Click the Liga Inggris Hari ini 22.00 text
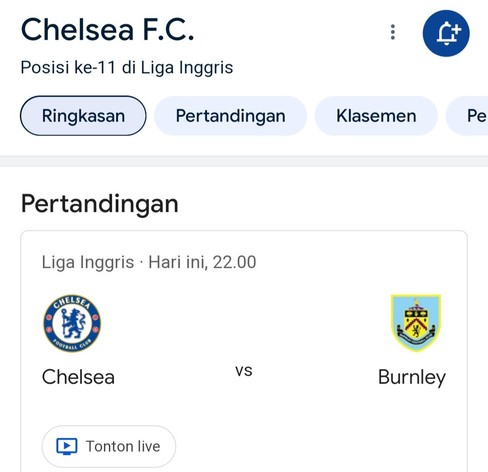This screenshot has width=488, height=472. pyautogui.click(x=149, y=262)
